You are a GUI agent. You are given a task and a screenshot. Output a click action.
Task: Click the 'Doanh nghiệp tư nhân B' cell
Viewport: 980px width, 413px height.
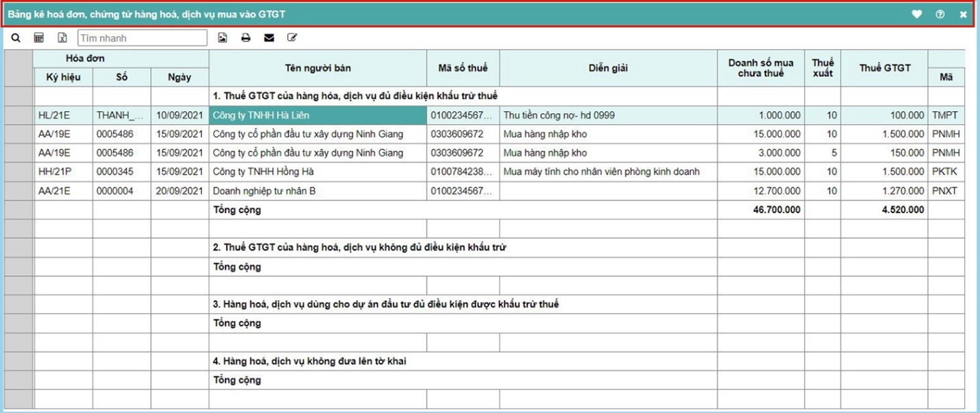(317, 191)
